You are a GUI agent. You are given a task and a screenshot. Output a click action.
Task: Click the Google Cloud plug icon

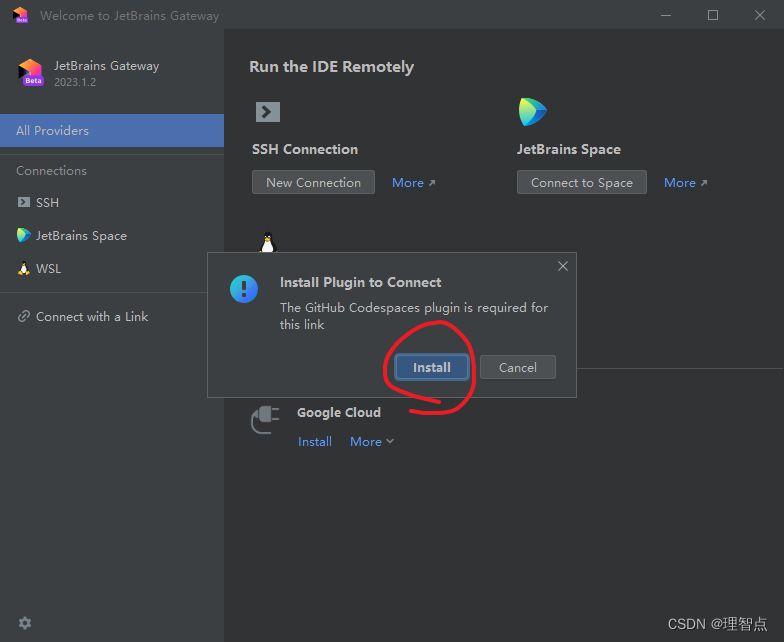point(266,420)
